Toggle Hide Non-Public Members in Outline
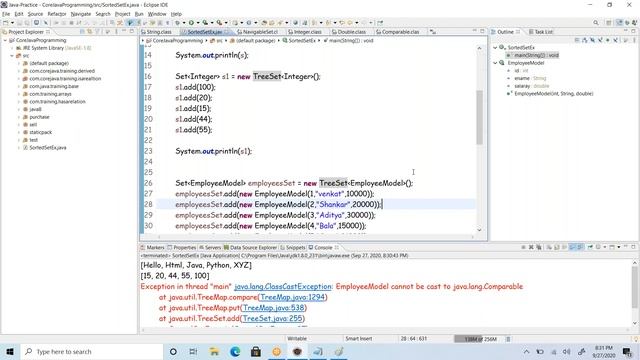This screenshot has width=640, height=360. click(608, 40)
